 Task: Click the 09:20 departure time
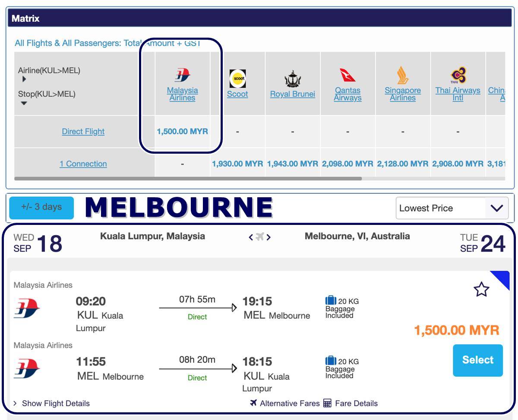coord(91,301)
